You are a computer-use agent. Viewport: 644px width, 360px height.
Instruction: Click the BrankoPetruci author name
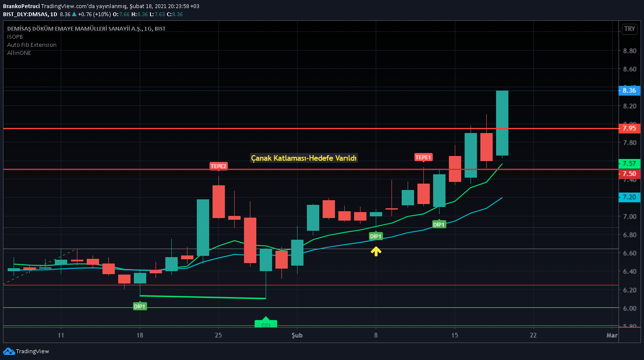pyautogui.click(x=21, y=6)
